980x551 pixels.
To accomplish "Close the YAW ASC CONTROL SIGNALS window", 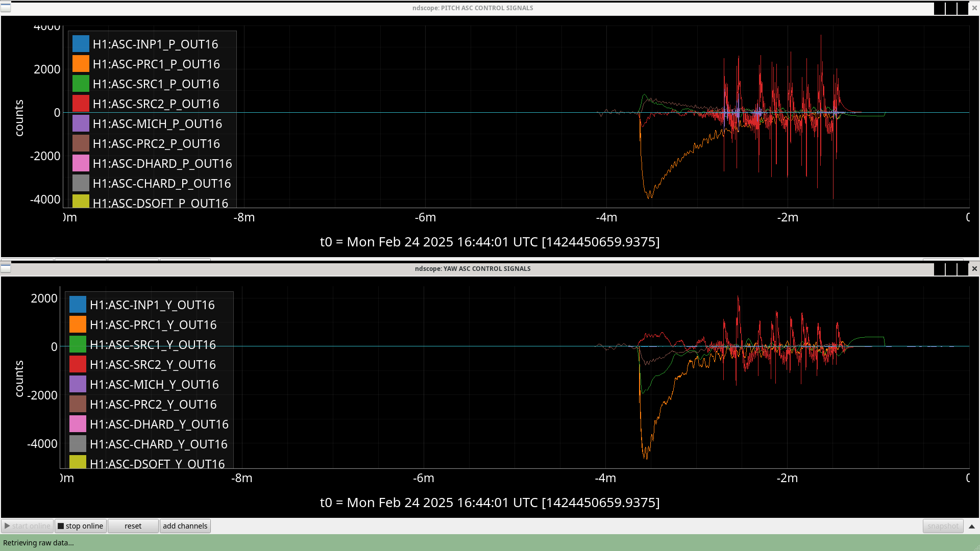I will pos(974,268).
